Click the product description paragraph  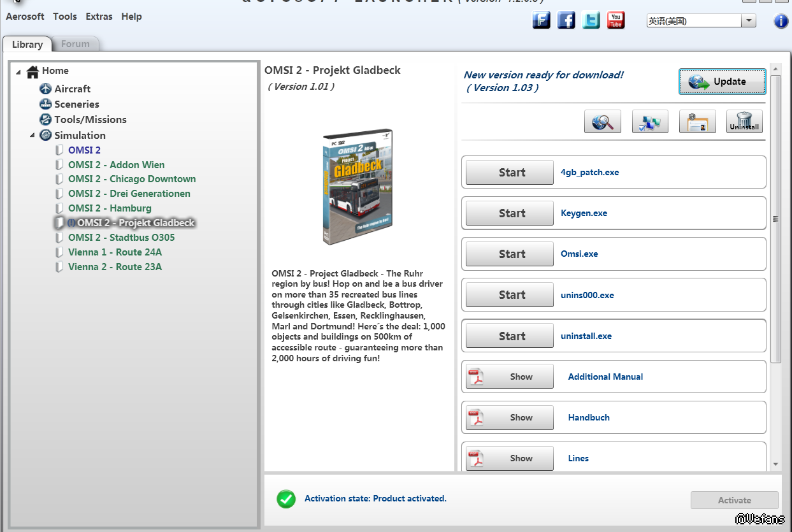pyautogui.click(x=358, y=316)
